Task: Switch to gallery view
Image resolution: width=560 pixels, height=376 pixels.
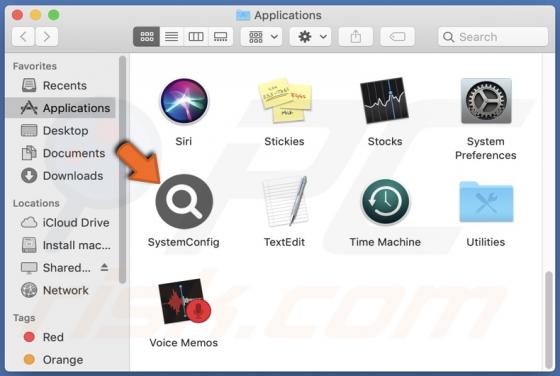Action: click(220, 36)
